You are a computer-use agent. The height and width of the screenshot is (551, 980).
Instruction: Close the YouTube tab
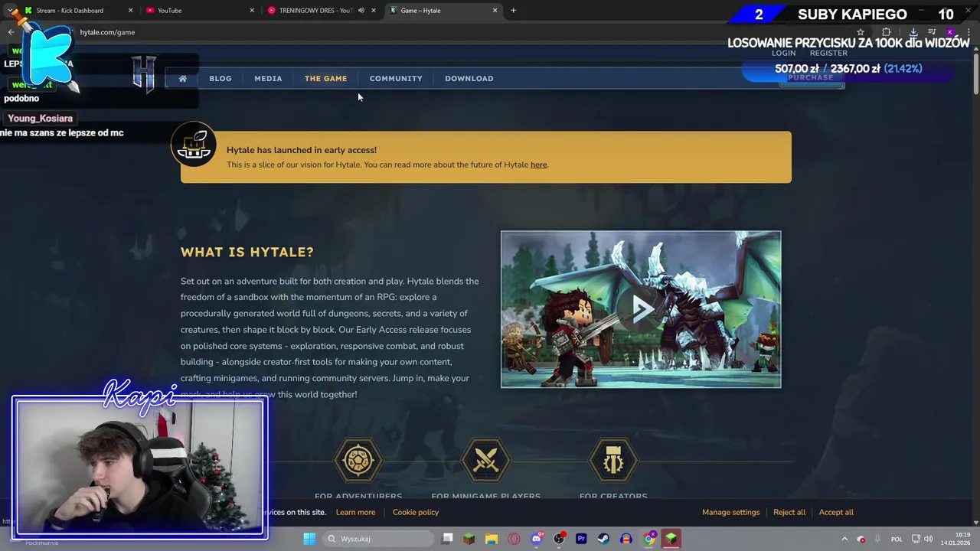click(x=252, y=11)
